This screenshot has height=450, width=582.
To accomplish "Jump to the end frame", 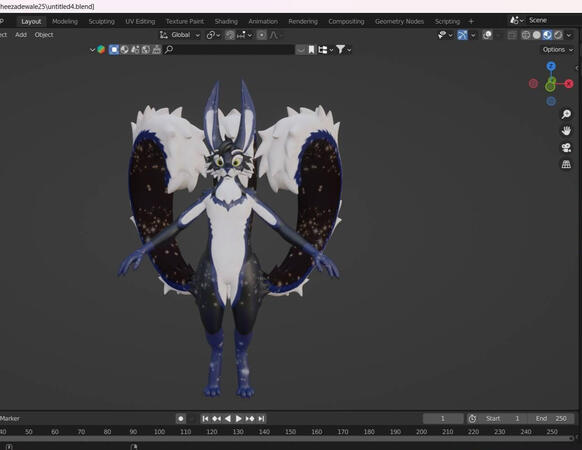I will [261, 418].
